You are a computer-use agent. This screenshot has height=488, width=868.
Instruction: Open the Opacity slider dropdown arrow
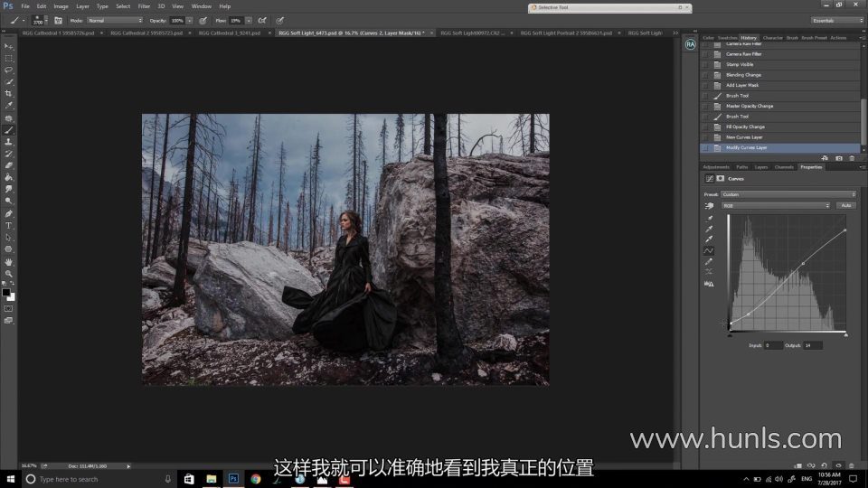click(x=189, y=21)
